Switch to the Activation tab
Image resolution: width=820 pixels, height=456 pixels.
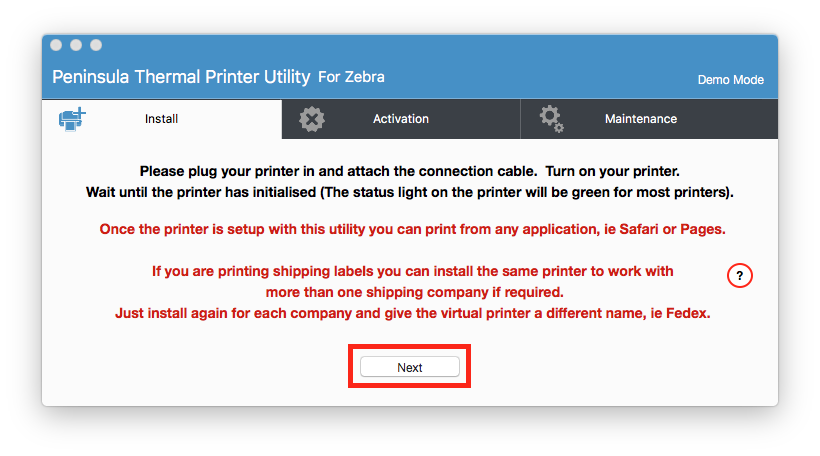401,119
